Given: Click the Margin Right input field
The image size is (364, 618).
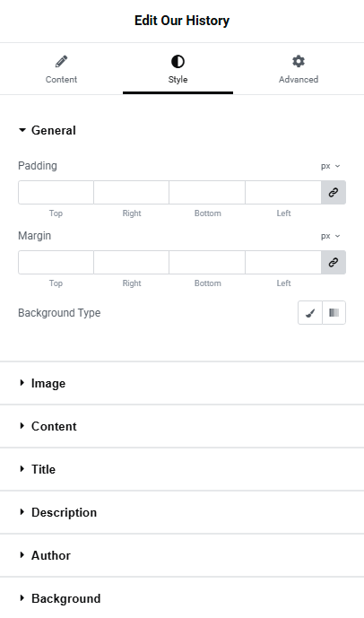Looking at the screenshot, I should (x=132, y=263).
